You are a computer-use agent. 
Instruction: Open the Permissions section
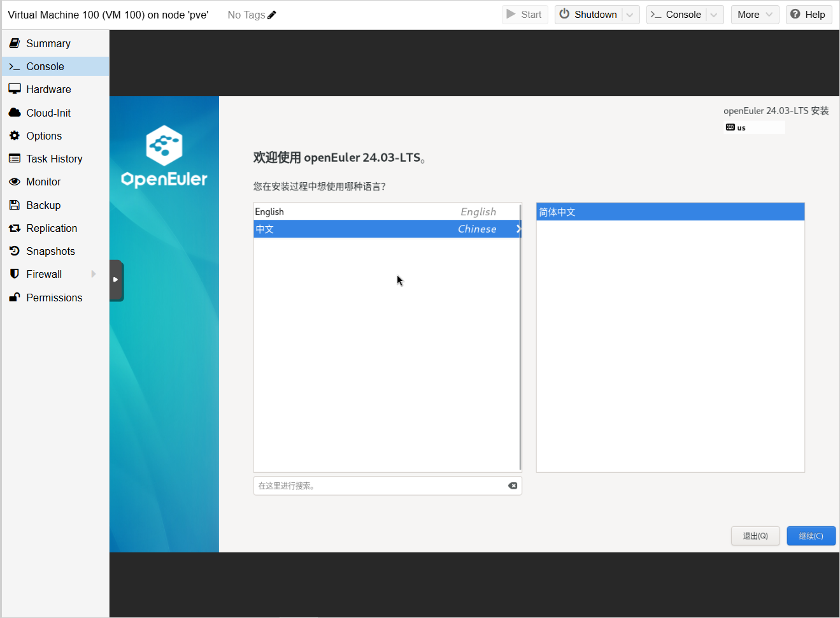[x=54, y=298]
